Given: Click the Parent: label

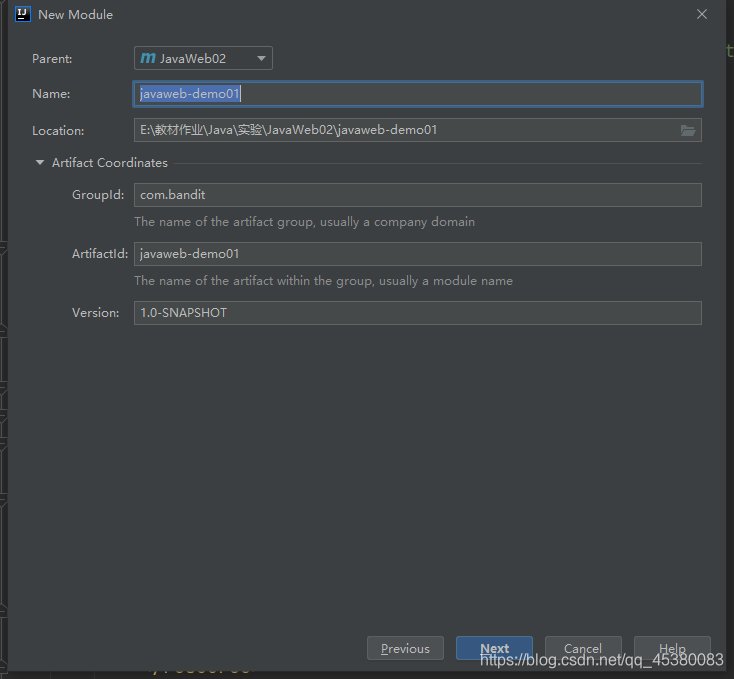Looking at the screenshot, I should tap(52, 59).
